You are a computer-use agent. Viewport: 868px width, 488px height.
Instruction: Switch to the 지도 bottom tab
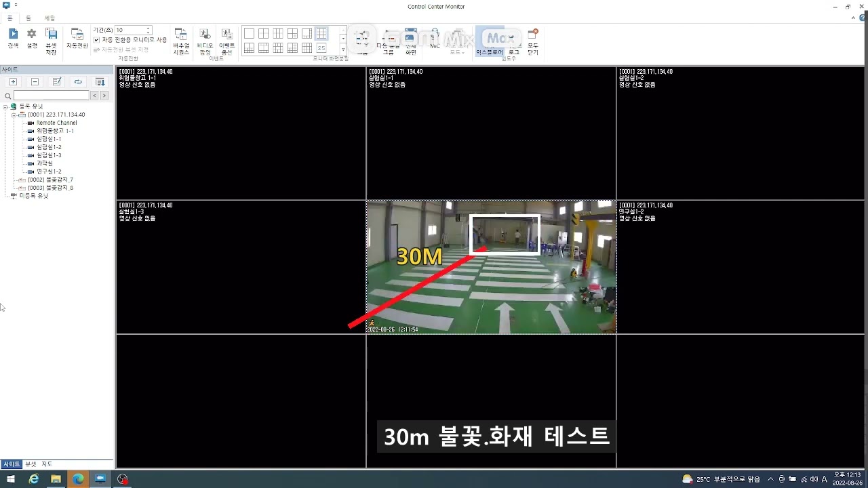(x=47, y=464)
